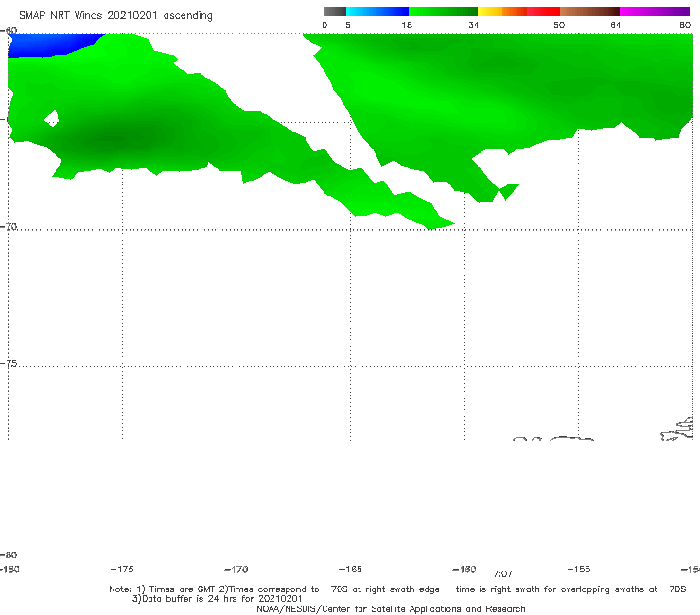Click the longitude label '-170'
The width and height of the screenshot is (700, 615).
click(x=236, y=570)
